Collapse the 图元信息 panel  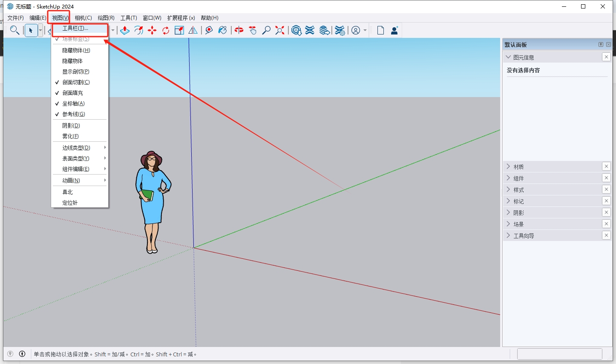[508, 57]
